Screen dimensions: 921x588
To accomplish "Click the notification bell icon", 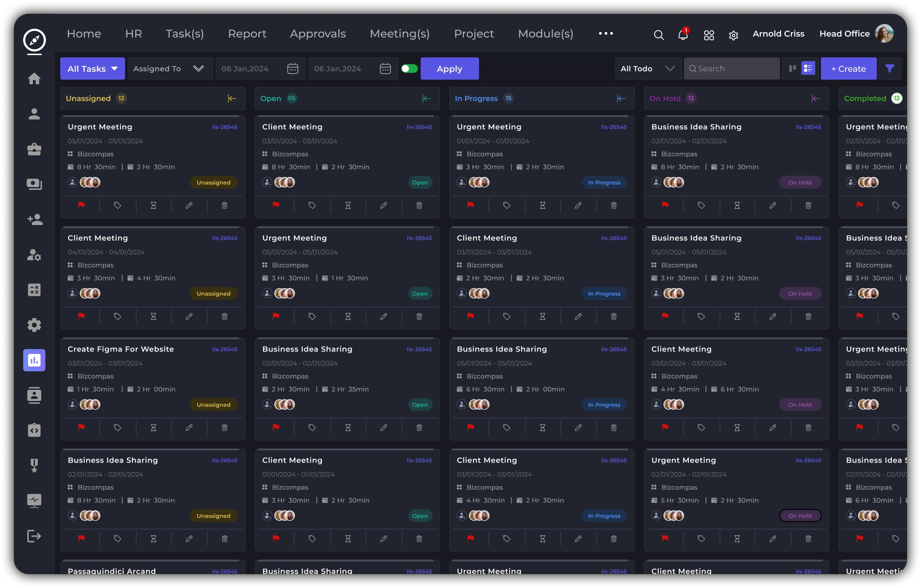I will tap(682, 35).
